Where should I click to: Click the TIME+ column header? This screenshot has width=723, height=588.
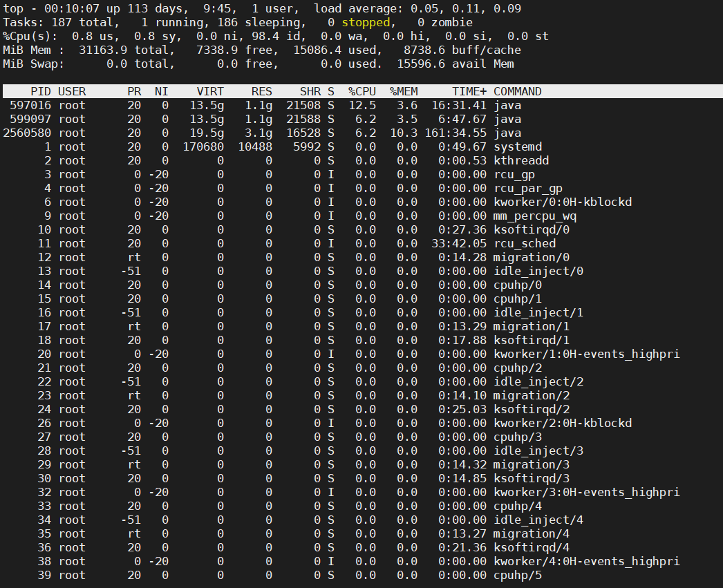[469, 92]
